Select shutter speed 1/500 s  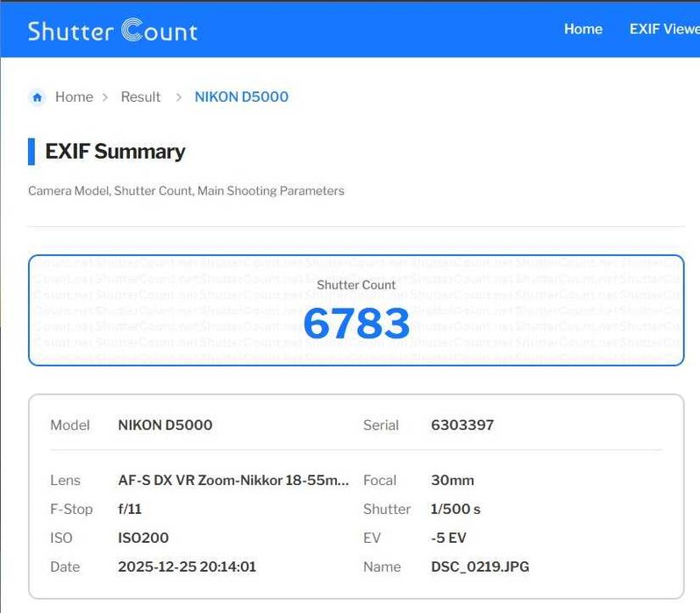tap(456, 509)
